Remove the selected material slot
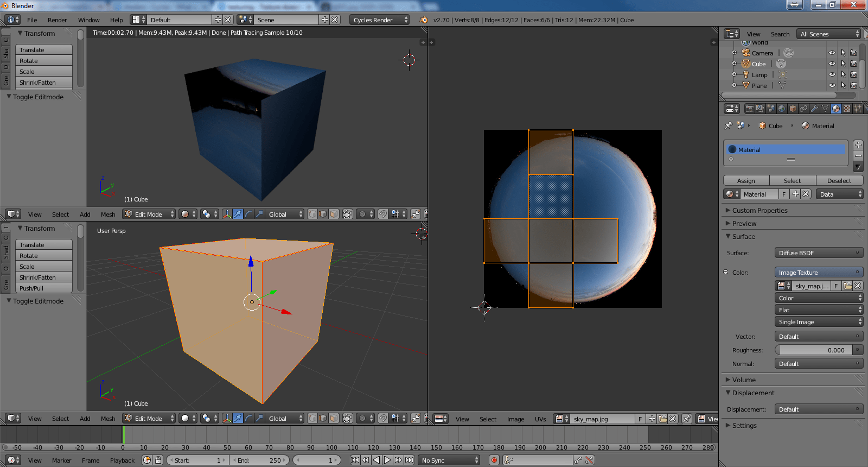 (x=858, y=156)
